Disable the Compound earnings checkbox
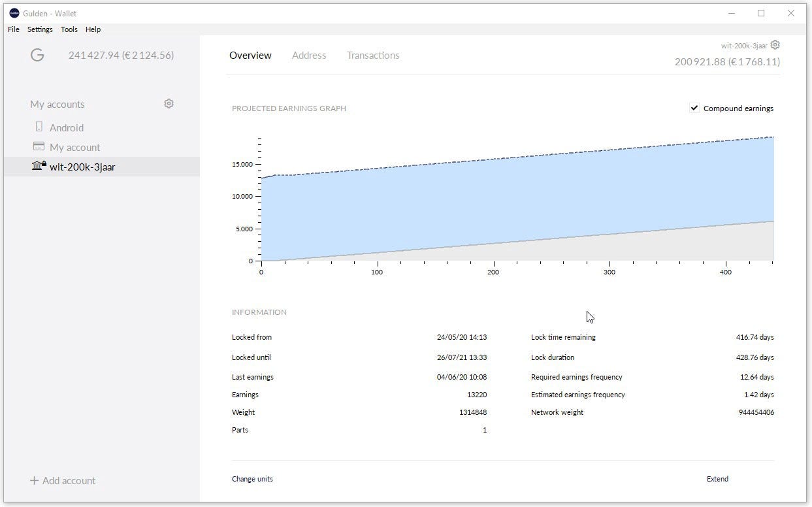812x507 pixels. 694,108
